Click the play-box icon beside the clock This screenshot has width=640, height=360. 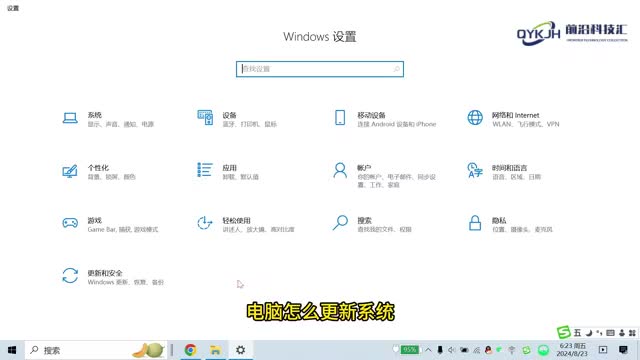[x=603, y=350]
